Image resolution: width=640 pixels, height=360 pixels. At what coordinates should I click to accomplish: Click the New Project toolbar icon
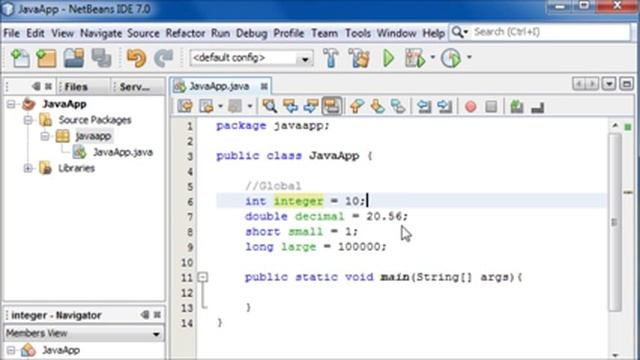[46, 58]
